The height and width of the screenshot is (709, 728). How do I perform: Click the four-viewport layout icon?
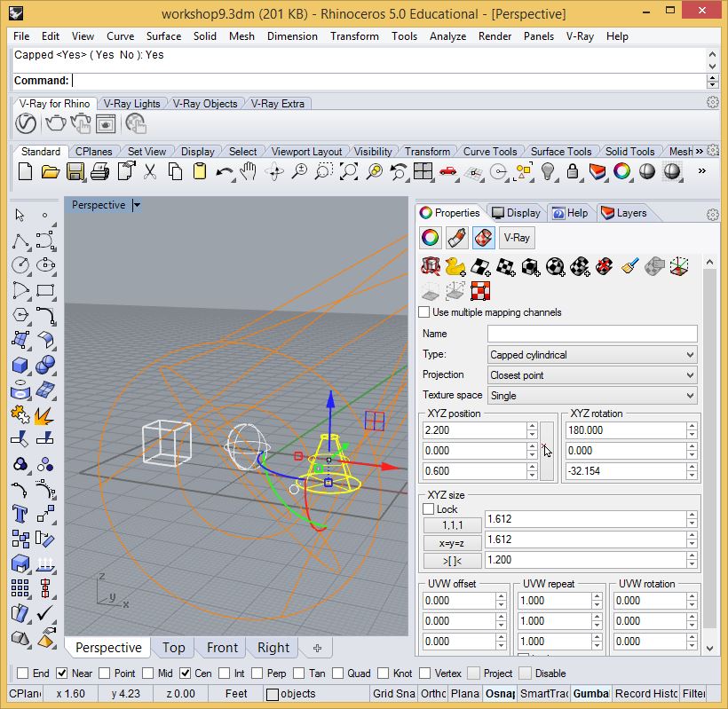coord(423,171)
